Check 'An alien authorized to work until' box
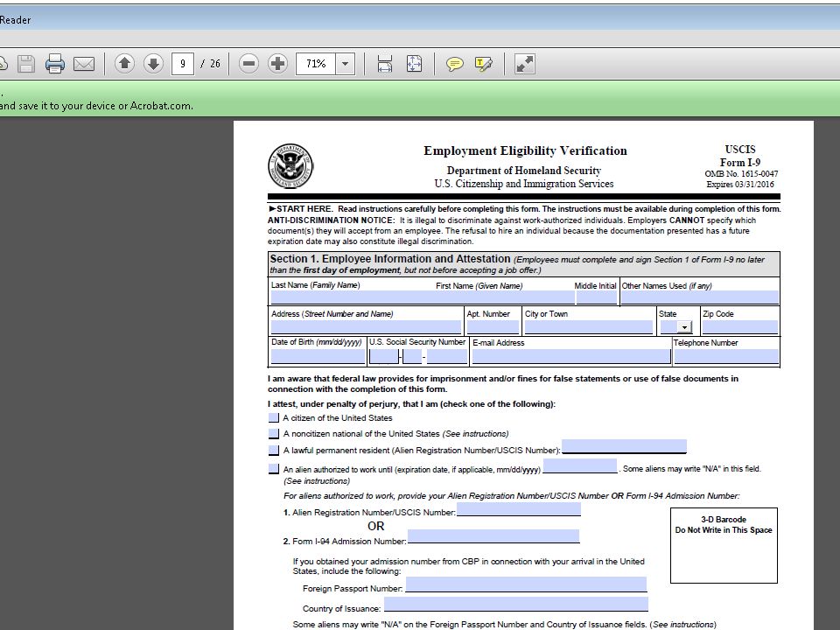The height and width of the screenshot is (630, 840). click(x=274, y=469)
